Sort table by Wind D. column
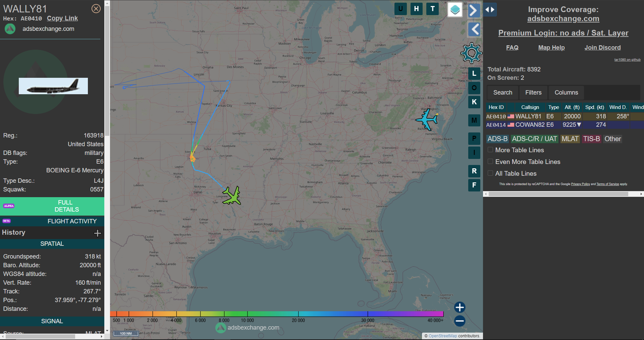 [x=618, y=107]
